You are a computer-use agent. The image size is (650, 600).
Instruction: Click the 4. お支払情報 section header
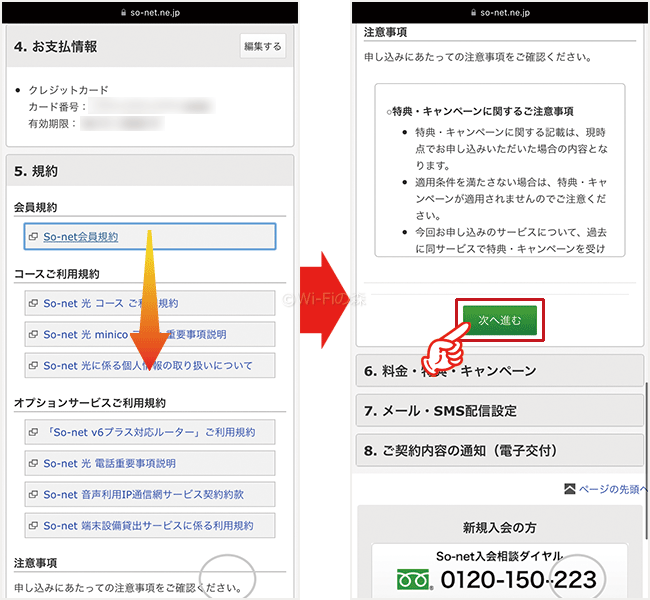click(150, 46)
